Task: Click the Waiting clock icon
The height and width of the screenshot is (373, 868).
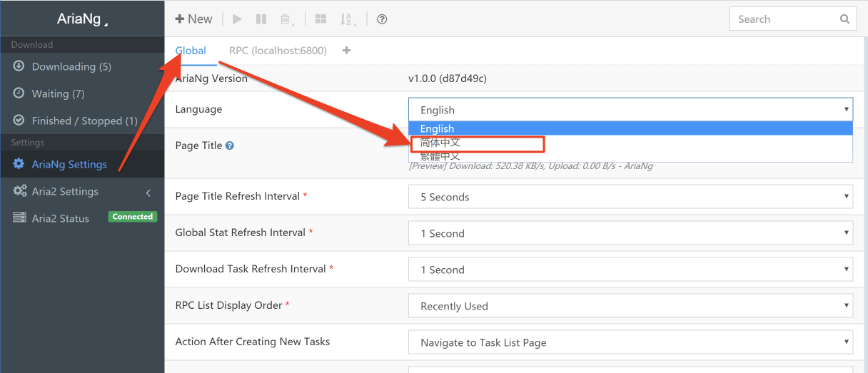Action: tap(19, 93)
